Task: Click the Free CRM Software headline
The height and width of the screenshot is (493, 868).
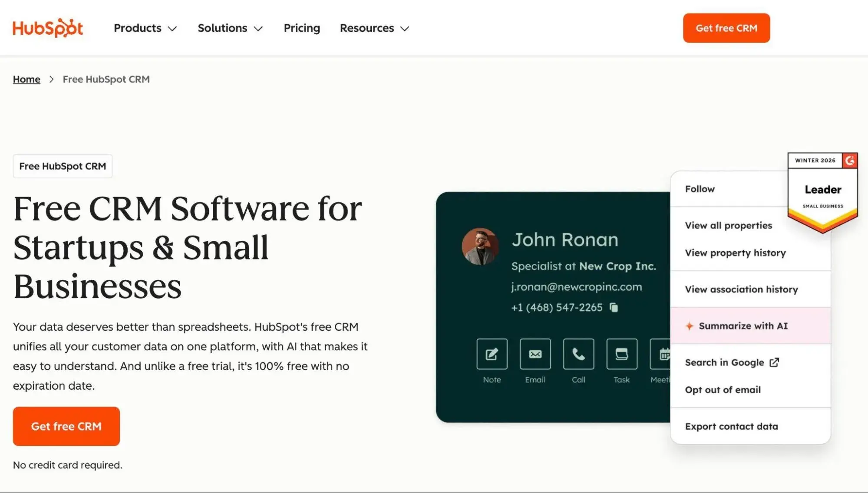Action: (188, 247)
